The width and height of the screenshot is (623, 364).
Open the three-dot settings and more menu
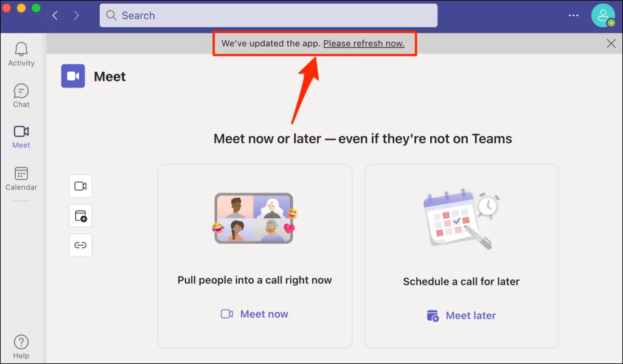(573, 15)
